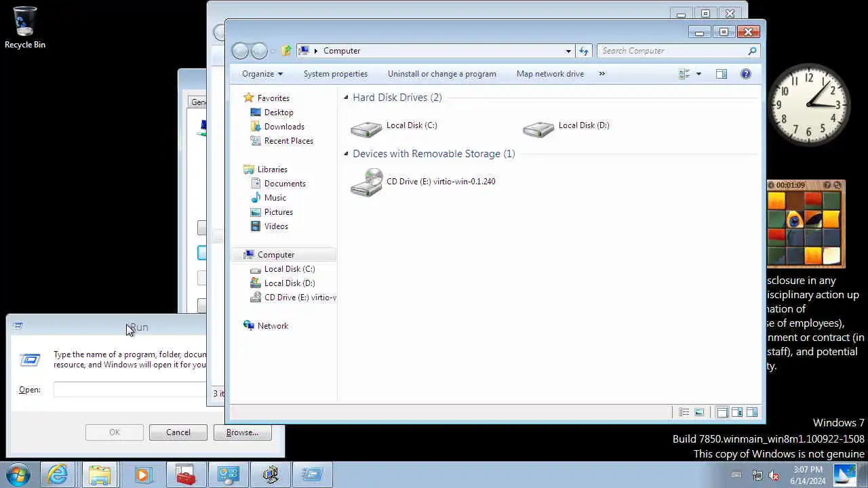This screenshot has height=488, width=868.
Task: Select Computer in navigation pane
Action: point(283,255)
